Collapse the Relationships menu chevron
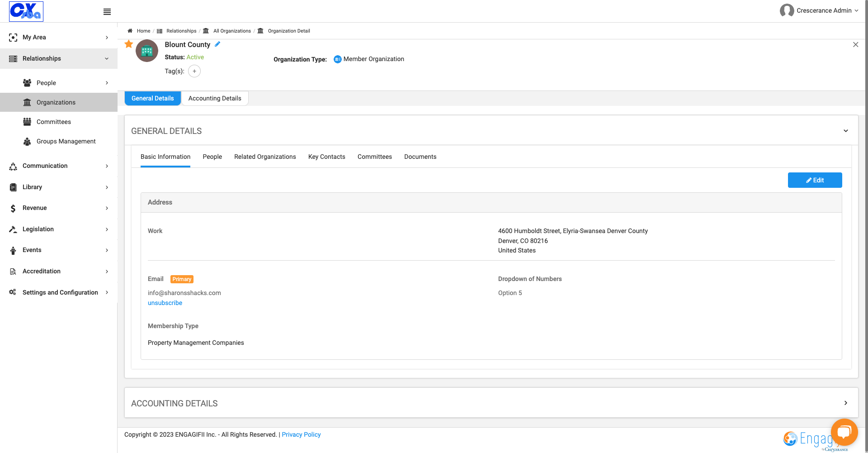This screenshot has width=868, height=453. pyautogui.click(x=107, y=59)
